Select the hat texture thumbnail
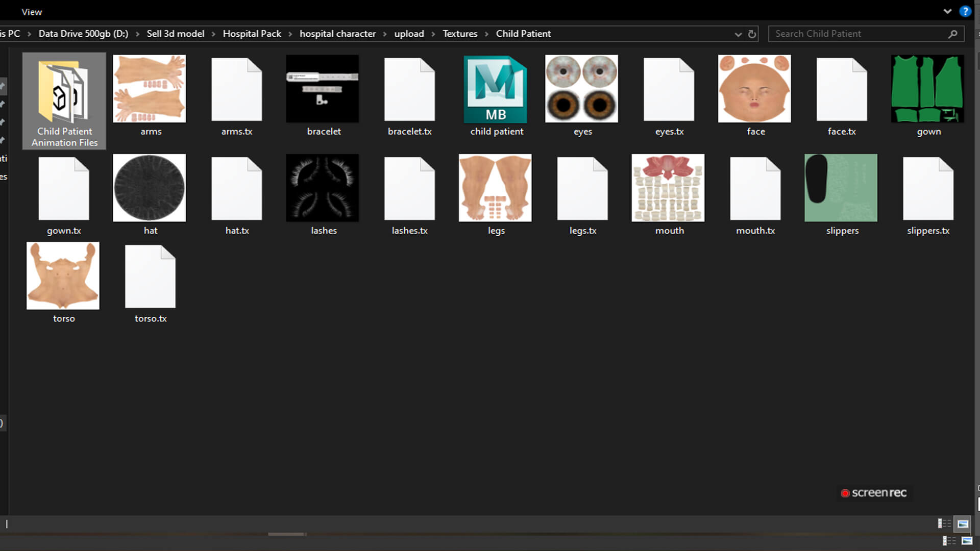The width and height of the screenshot is (980, 551). coord(150,188)
